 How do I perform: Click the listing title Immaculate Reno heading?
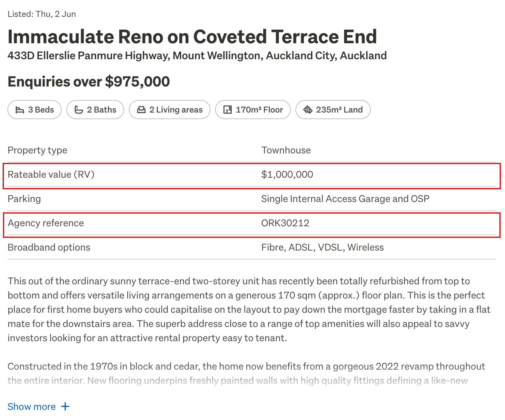(192, 37)
